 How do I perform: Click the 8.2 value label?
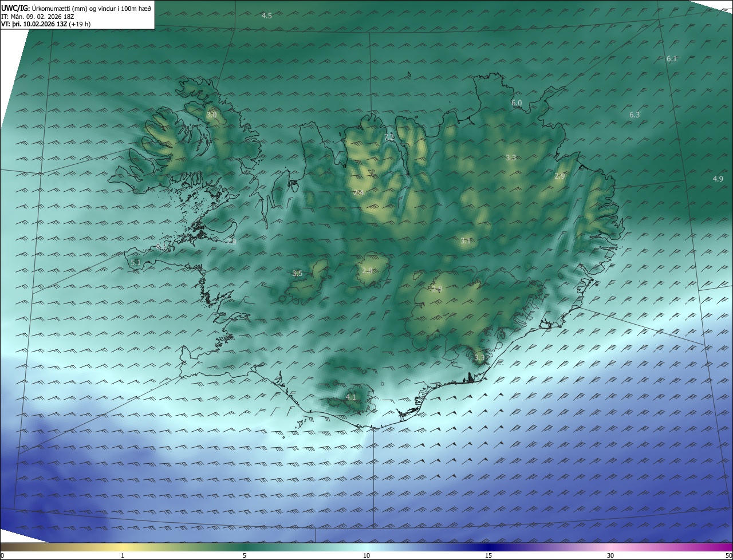(161, 246)
